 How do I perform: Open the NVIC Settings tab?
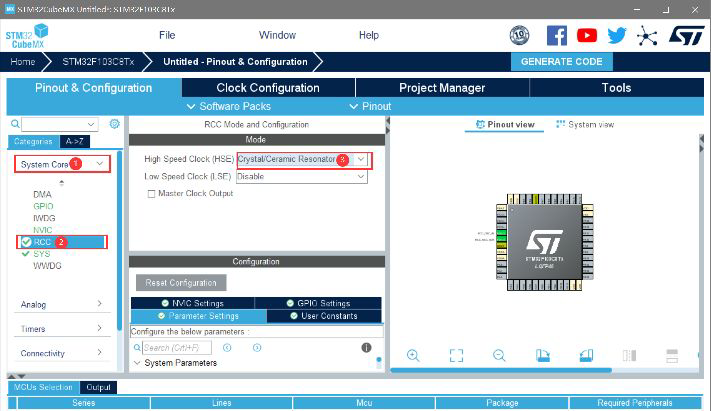[x=193, y=303]
